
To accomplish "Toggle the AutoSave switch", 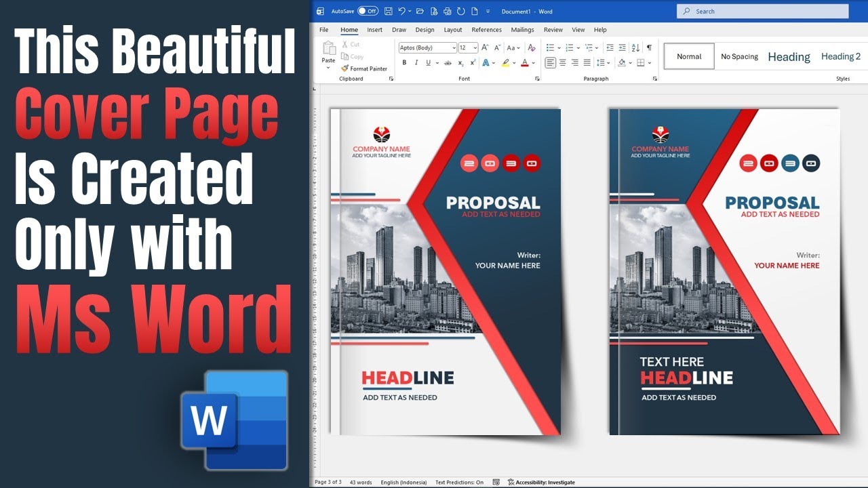I will (368, 11).
